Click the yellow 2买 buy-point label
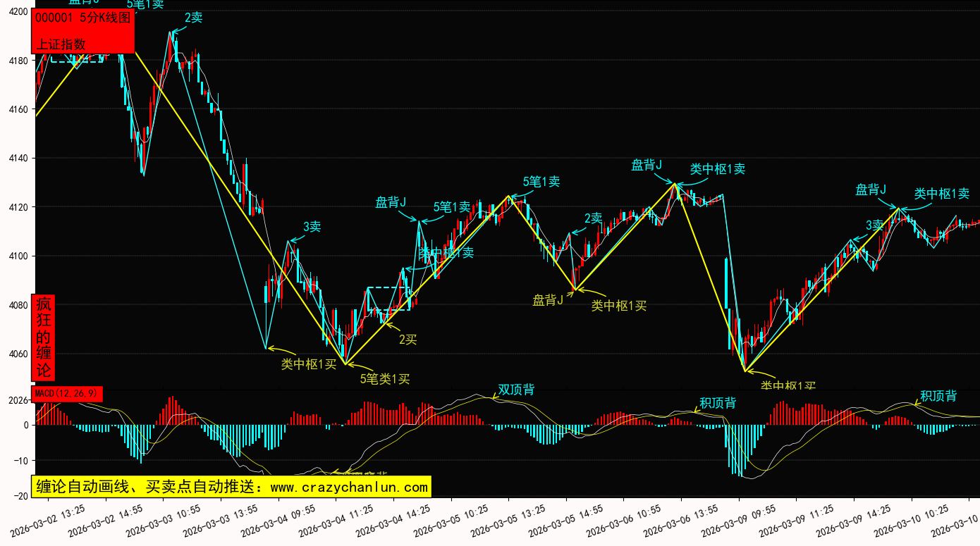The image size is (980, 546). [408, 340]
